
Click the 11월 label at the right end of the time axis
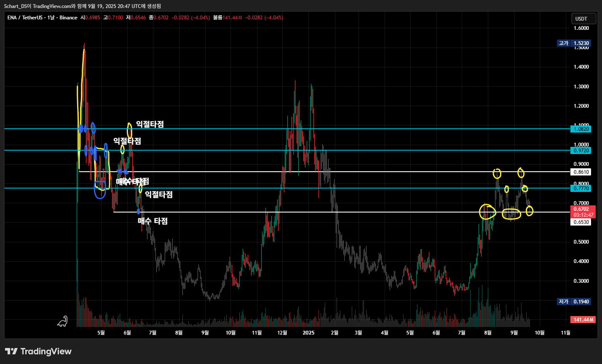tap(565, 333)
